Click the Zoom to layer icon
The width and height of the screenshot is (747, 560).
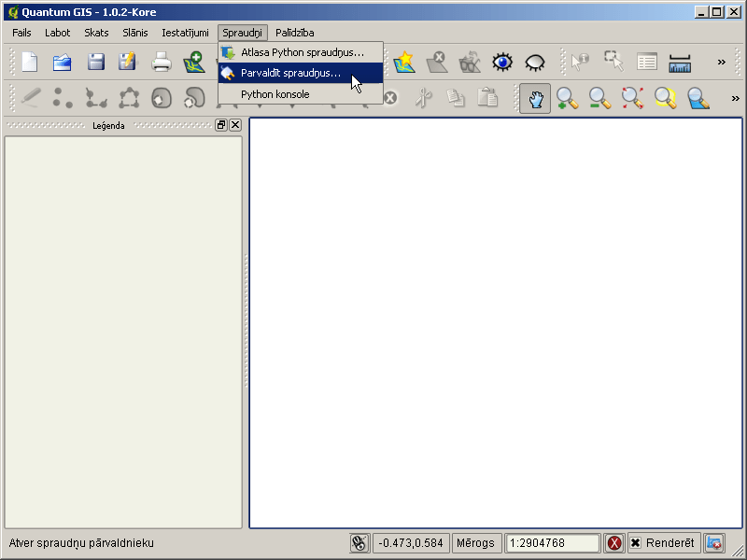pos(698,99)
